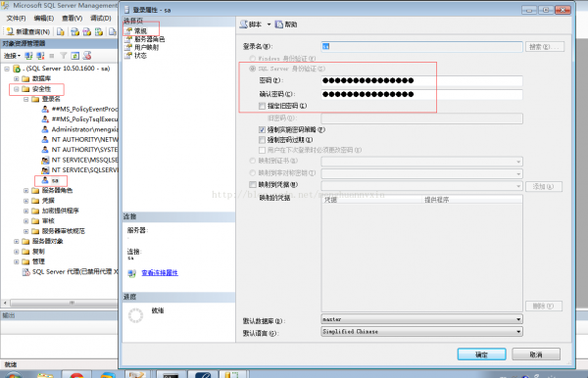
Task: Open the 调试(D) menu
Action: [101, 18]
